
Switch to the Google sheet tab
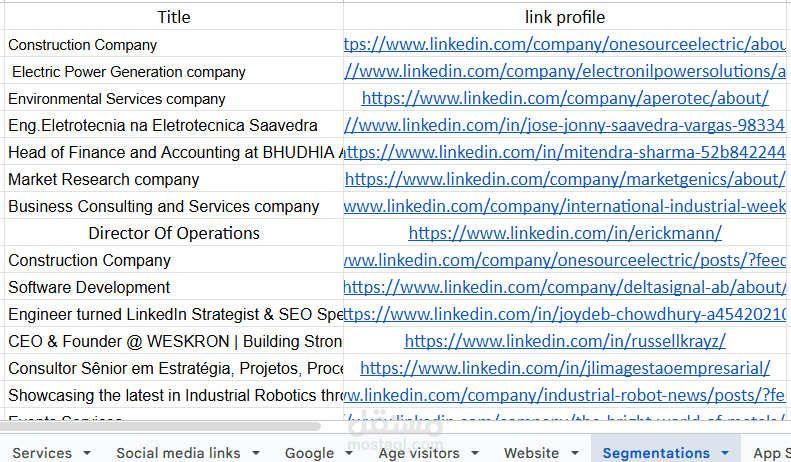coord(309,453)
